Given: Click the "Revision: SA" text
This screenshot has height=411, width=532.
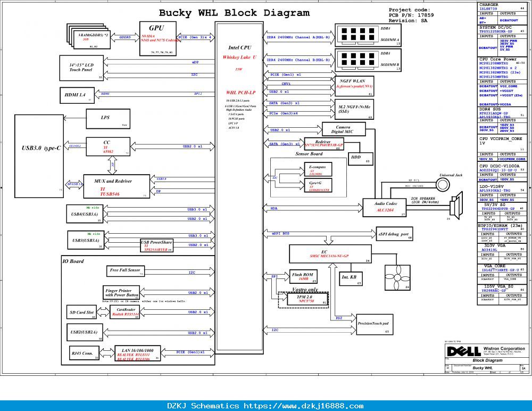Looking at the screenshot, I should (x=408, y=20).
